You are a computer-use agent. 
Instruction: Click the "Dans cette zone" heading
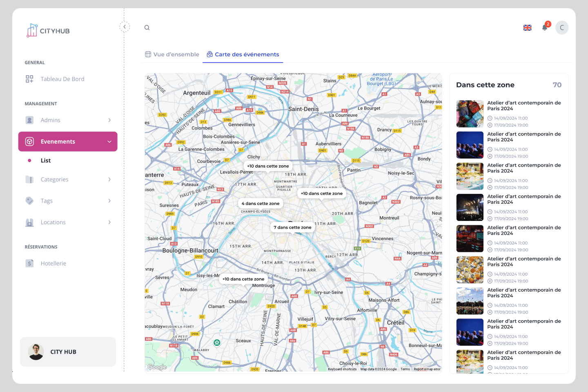coord(485,85)
